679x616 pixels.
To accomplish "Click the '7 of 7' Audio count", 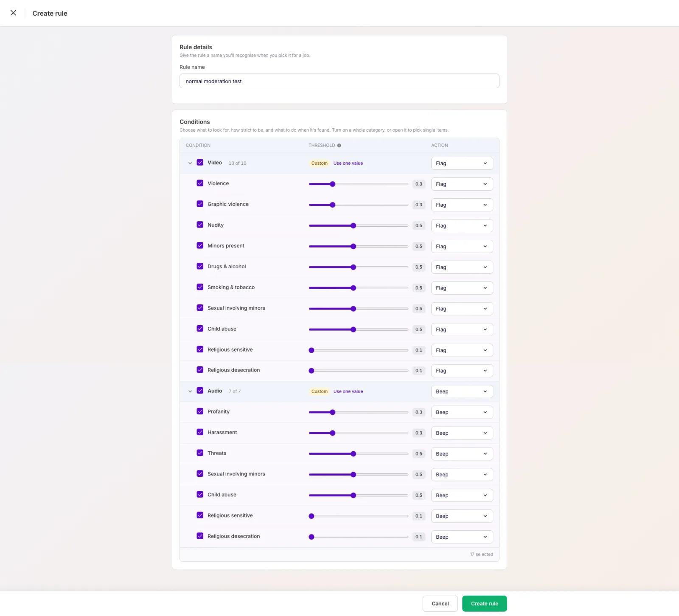I will pos(234,392).
